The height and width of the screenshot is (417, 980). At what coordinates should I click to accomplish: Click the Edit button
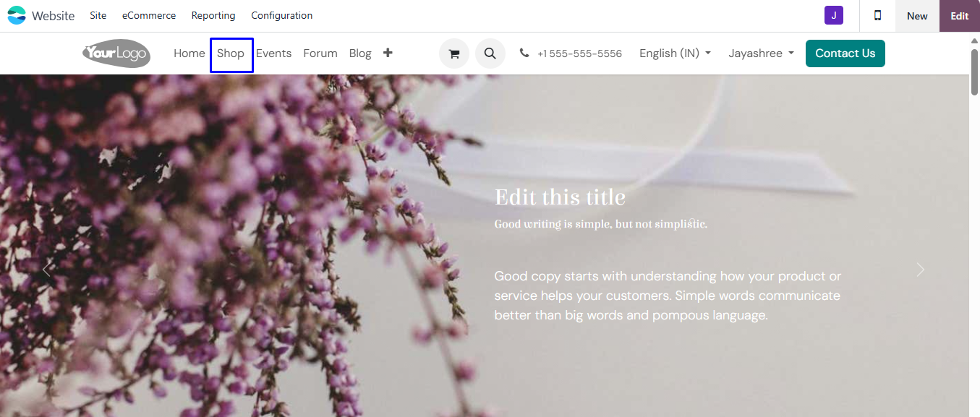[x=960, y=16]
